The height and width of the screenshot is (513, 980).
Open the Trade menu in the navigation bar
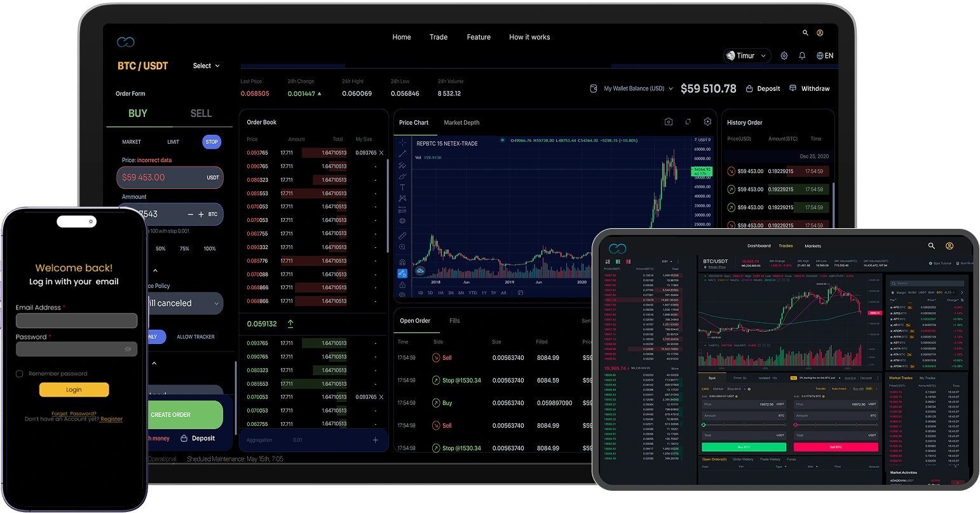[x=438, y=37]
